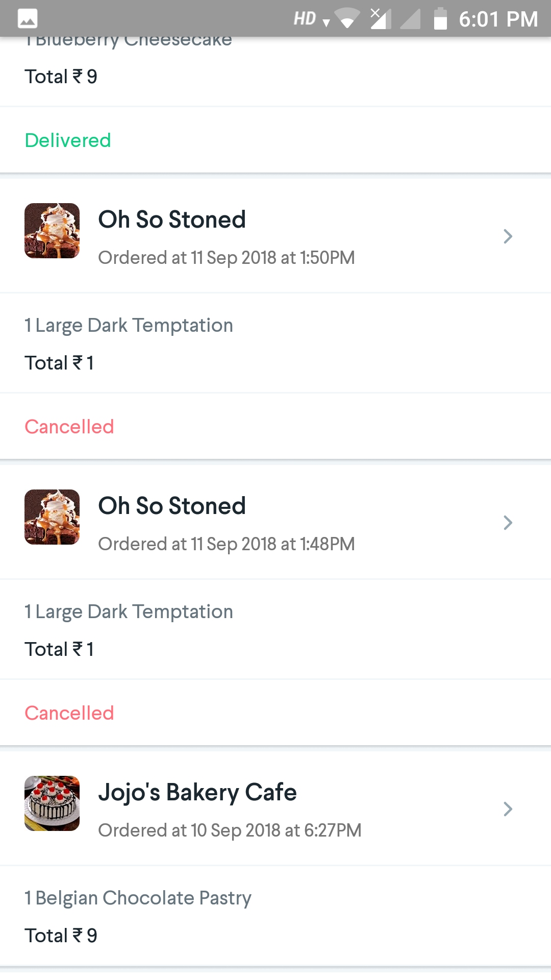Tap the 1:50PM Oh So Stoned restaurant thumbnail
Screen dimensions: 551x980
point(52,231)
